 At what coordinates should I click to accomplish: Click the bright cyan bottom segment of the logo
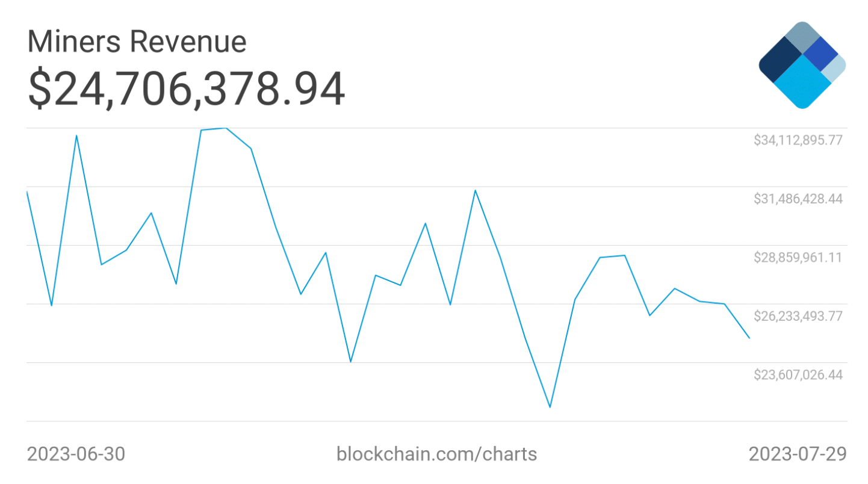[802, 83]
